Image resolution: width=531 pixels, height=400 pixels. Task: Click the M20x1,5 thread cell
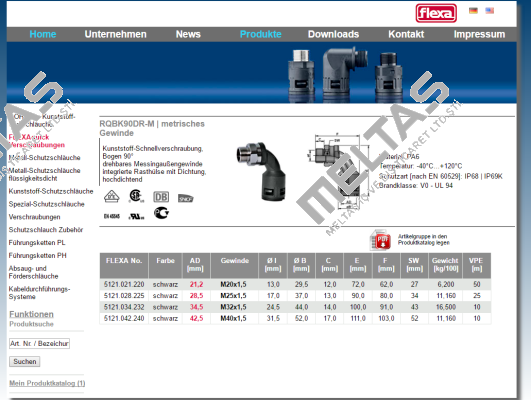233,284
